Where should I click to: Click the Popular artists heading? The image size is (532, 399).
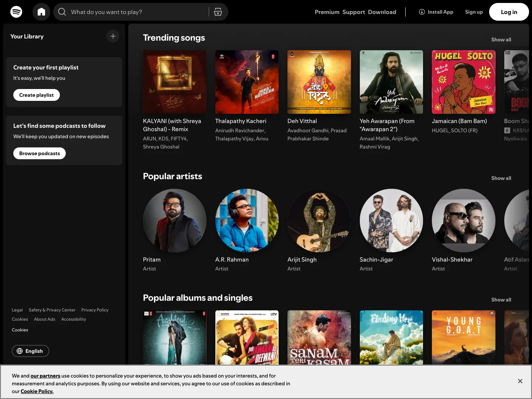pos(173,176)
